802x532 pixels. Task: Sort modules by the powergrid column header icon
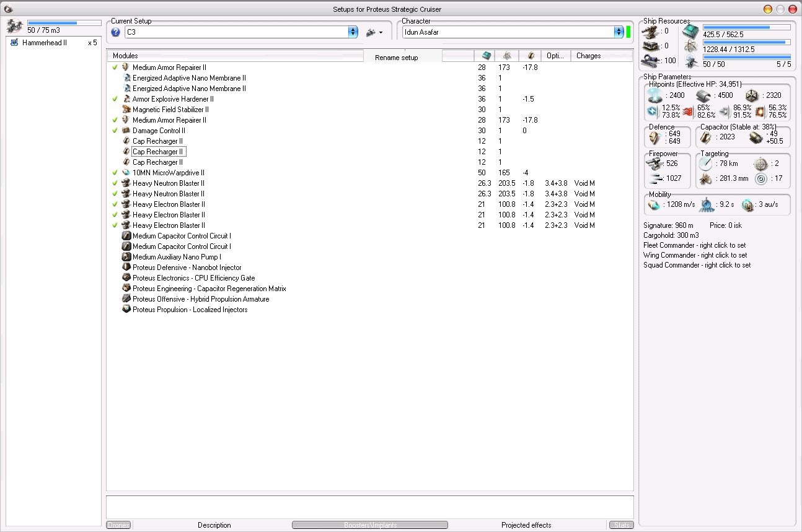click(506, 56)
